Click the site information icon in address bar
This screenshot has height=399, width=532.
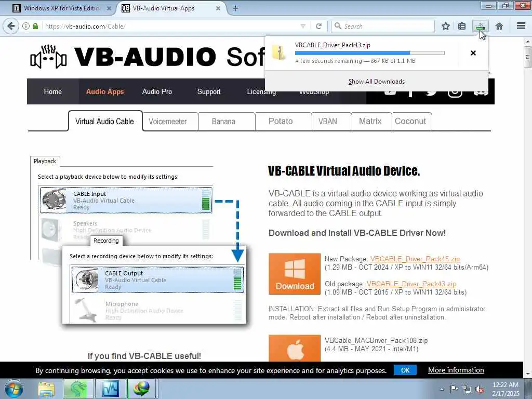point(26,26)
